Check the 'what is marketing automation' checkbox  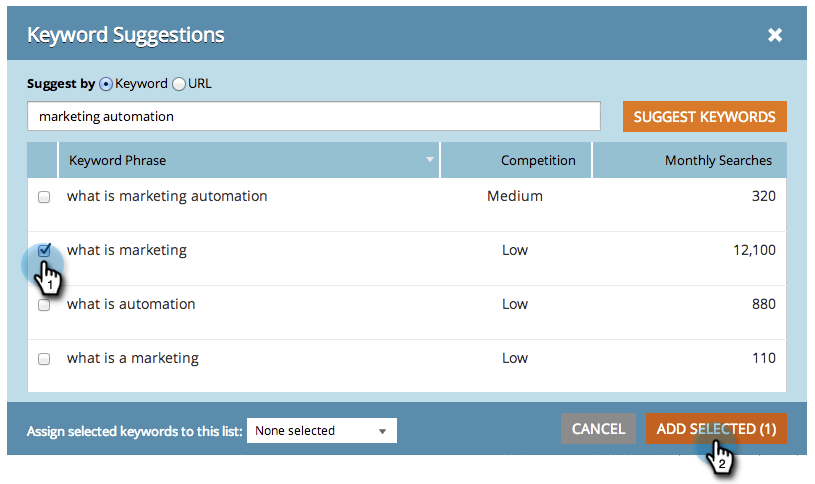pyautogui.click(x=44, y=197)
